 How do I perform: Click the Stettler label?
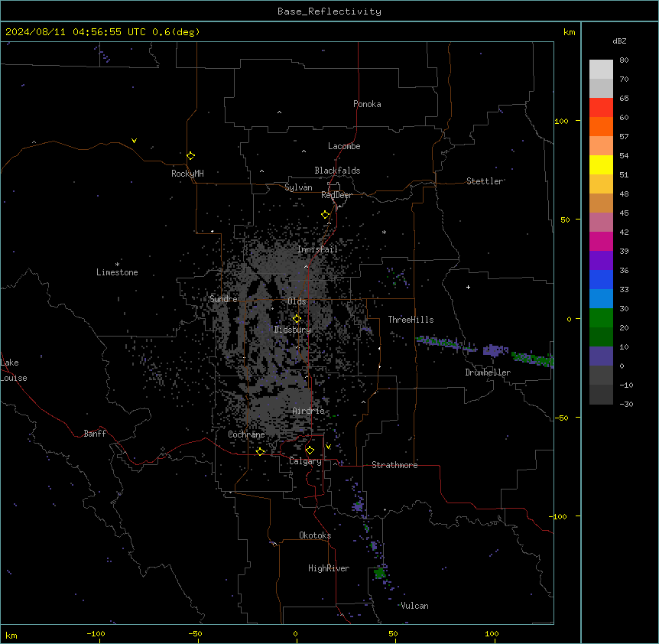pyautogui.click(x=485, y=181)
